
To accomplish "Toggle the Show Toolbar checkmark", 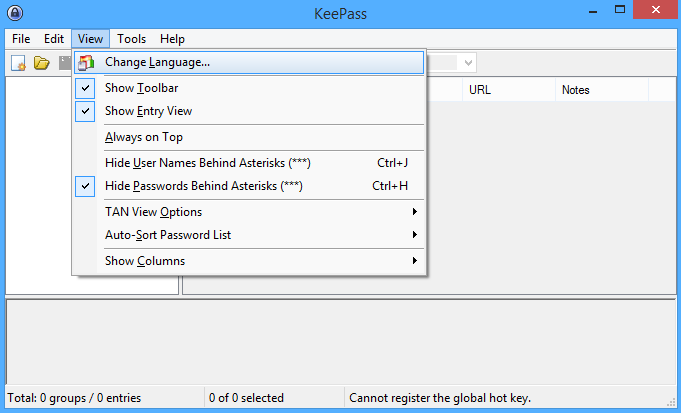I will click(x=85, y=88).
